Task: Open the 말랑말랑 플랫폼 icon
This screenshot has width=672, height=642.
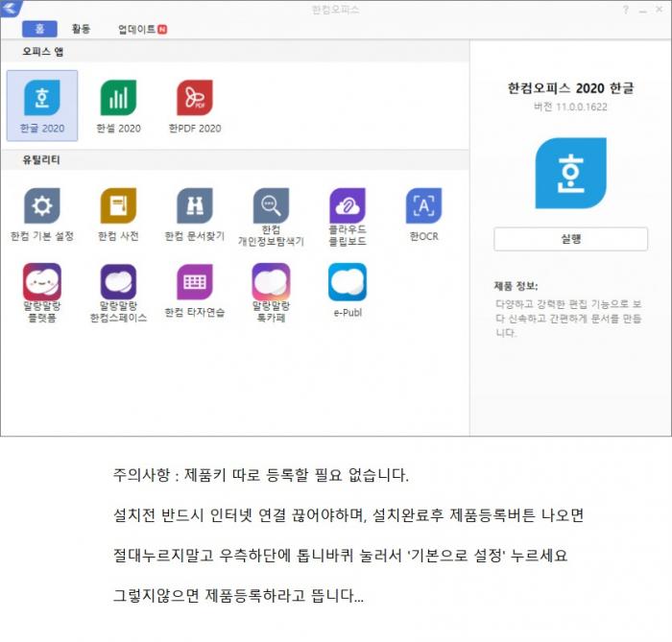Action: pyautogui.click(x=42, y=282)
